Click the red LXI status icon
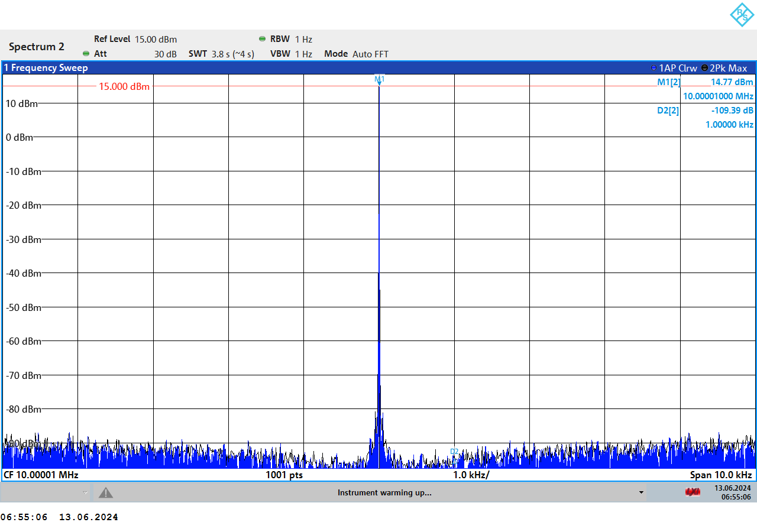The image size is (757, 532). (692, 492)
